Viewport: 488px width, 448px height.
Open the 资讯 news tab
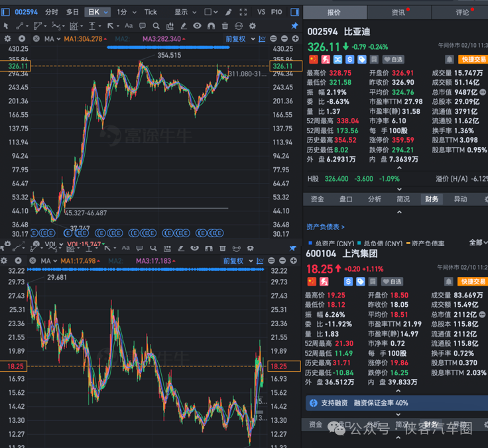pyautogui.click(x=399, y=12)
